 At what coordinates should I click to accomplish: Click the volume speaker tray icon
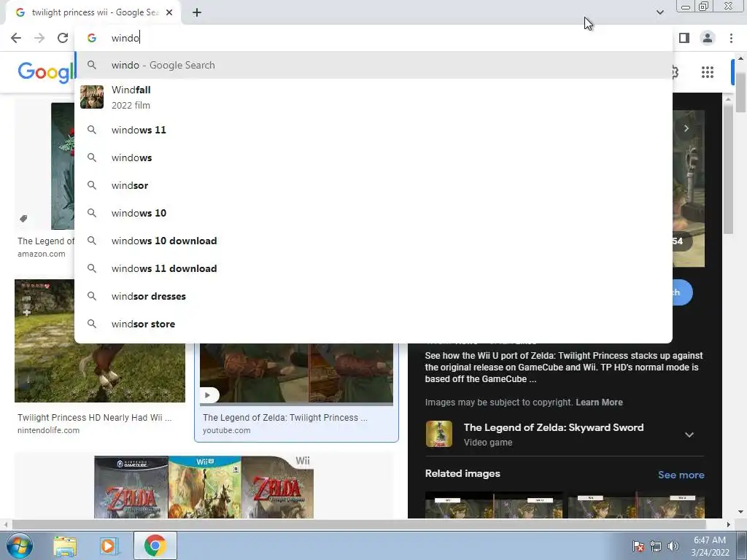[673, 546]
